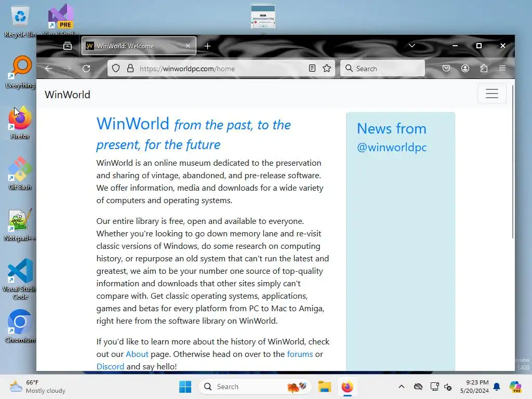Reload the current page
This screenshot has height=399, width=532.
point(87,69)
